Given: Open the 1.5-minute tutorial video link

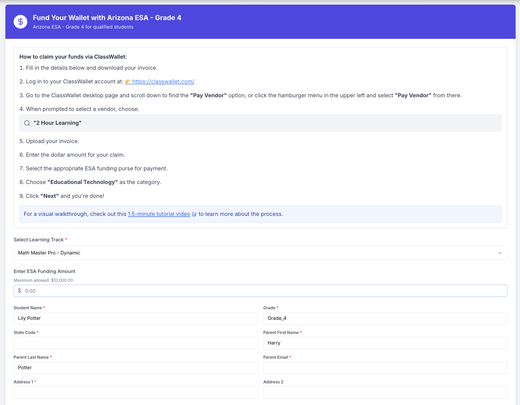Looking at the screenshot, I should pyautogui.click(x=159, y=214).
